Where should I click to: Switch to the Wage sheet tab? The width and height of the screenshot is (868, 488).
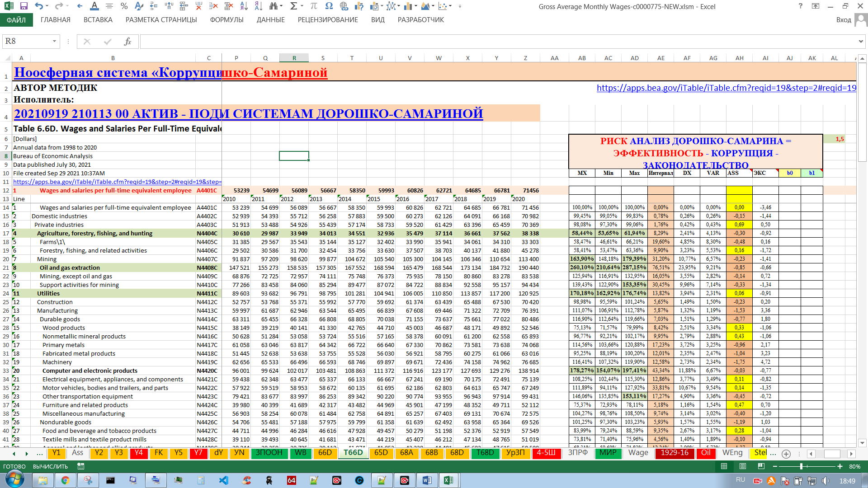tap(638, 453)
